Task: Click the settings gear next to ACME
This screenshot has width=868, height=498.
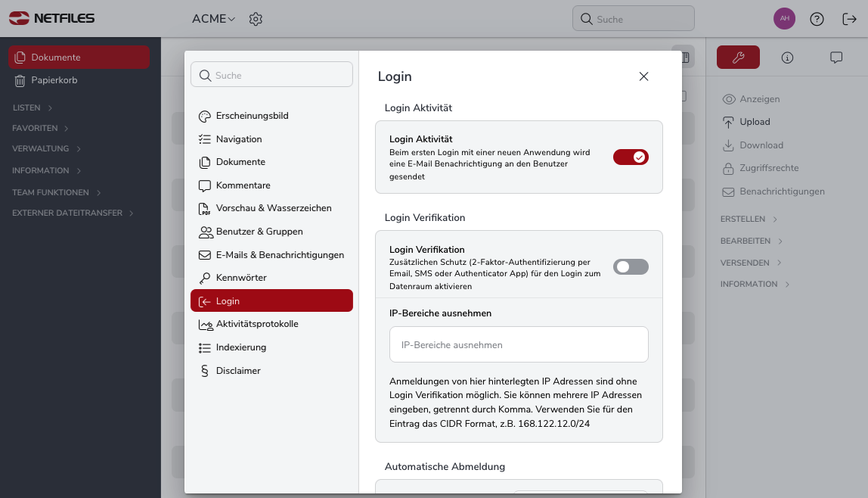Action: click(256, 19)
